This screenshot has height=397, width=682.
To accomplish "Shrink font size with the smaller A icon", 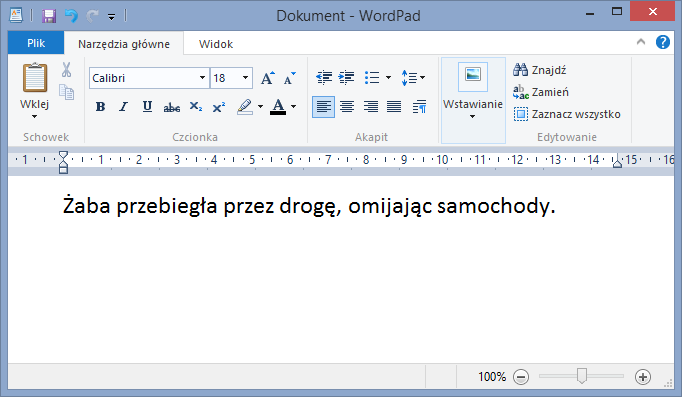I will 289,78.
